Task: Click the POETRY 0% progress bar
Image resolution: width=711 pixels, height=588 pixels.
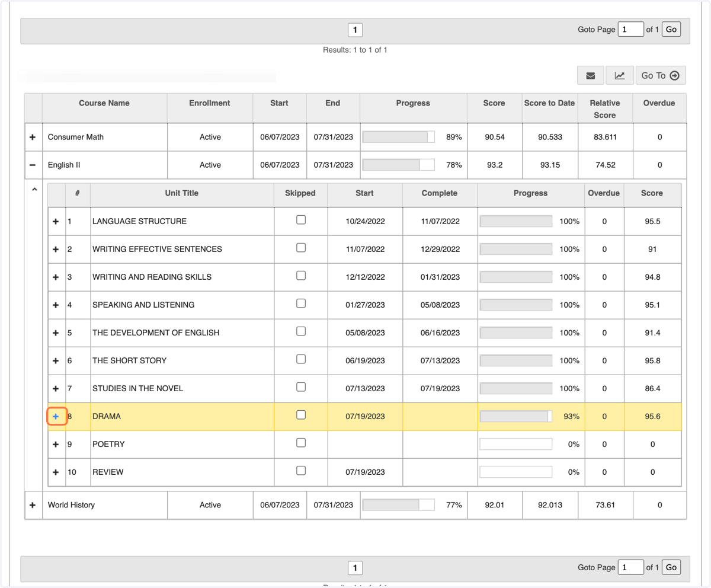Action: point(515,444)
